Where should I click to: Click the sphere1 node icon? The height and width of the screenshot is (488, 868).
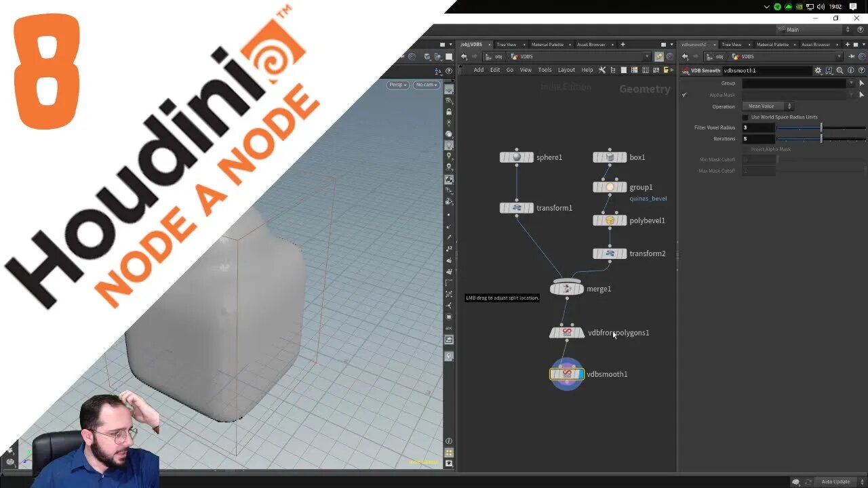[517, 157]
